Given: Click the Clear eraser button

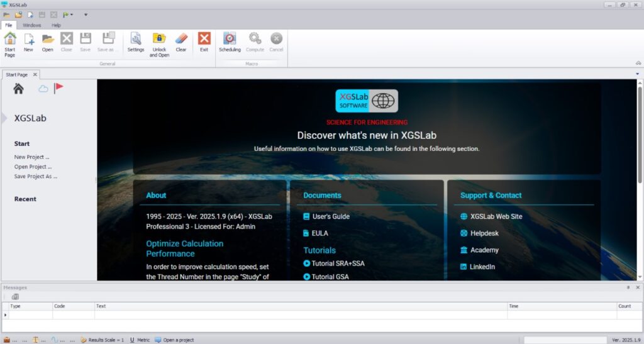Looking at the screenshot, I should pyautogui.click(x=181, y=42).
